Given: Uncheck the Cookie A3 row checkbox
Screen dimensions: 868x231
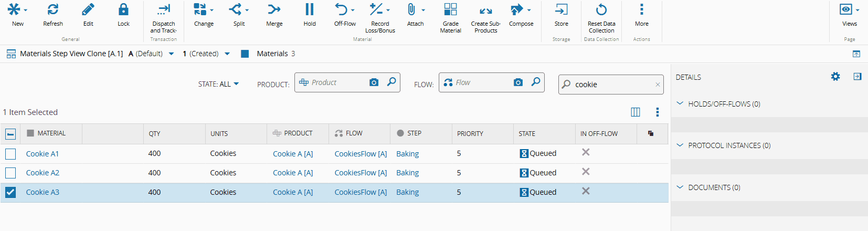Looking at the screenshot, I should [x=10, y=192].
